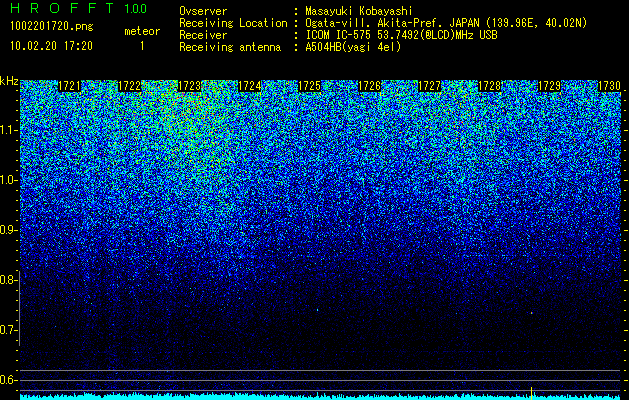Click the 1728 time marker
This screenshot has width=629, height=400.
pos(490,86)
